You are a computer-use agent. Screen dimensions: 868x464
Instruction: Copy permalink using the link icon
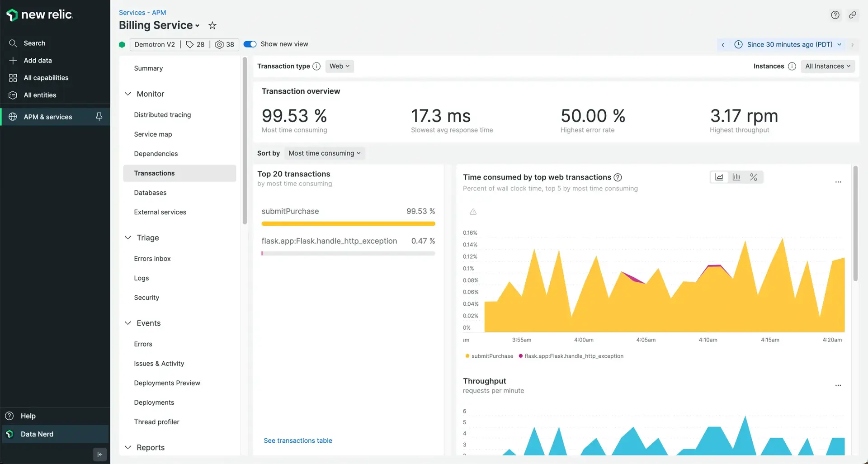pyautogui.click(x=852, y=15)
